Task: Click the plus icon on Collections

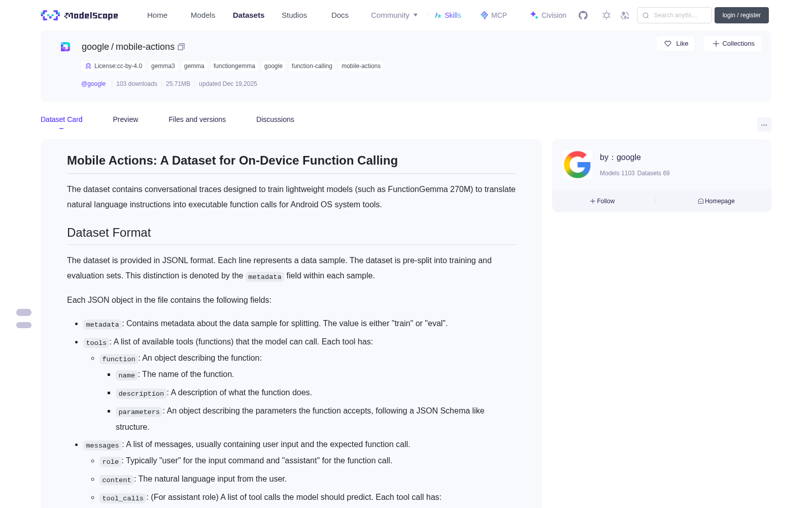Action: 716,44
